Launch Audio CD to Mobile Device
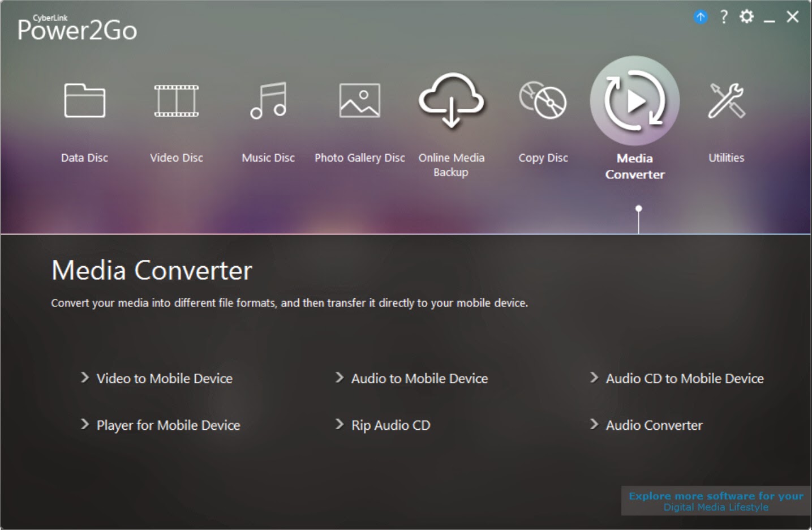 (685, 378)
